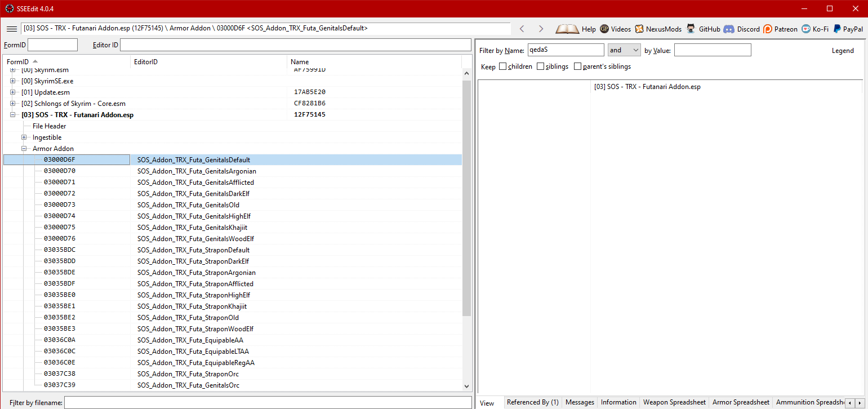Image resolution: width=868 pixels, height=409 pixels.
Task: Select record SOS_Addon_TRX_Futa_GenitalsDarkElf
Action: [x=232, y=194]
